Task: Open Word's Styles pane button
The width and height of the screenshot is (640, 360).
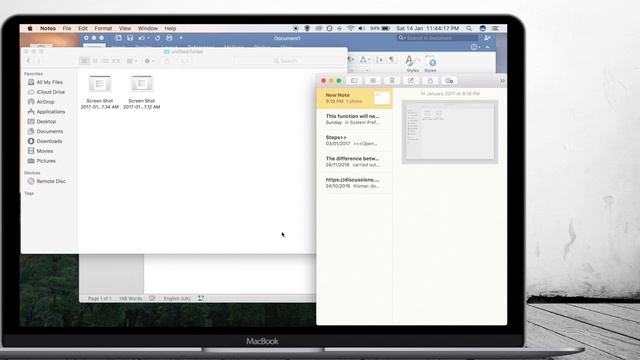Action: pyautogui.click(x=431, y=64)
